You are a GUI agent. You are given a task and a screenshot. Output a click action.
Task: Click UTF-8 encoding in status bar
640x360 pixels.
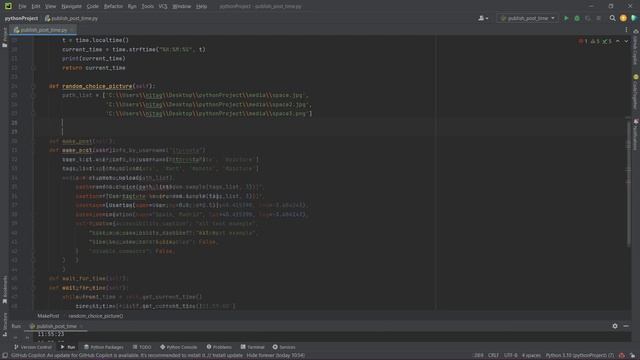click(x=511, y=356)
